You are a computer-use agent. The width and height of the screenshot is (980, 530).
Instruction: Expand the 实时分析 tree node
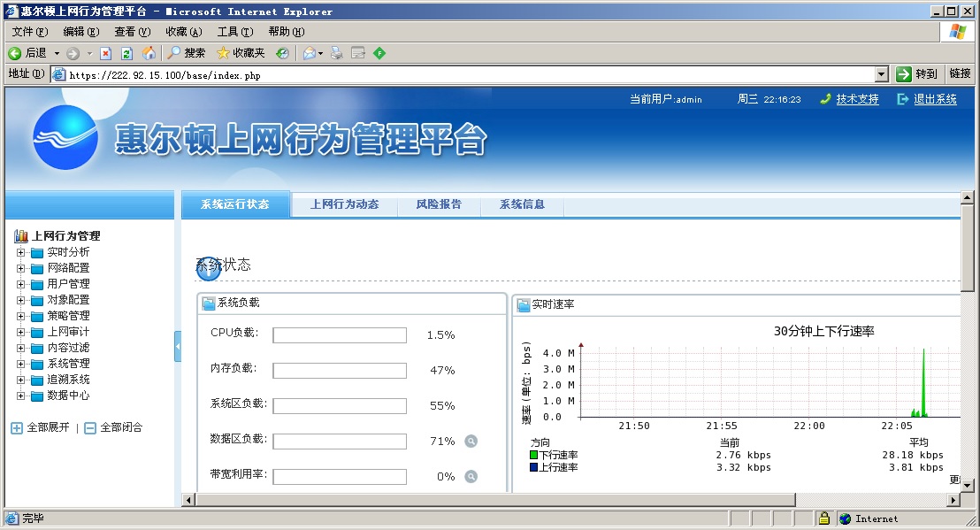point(20,252)
